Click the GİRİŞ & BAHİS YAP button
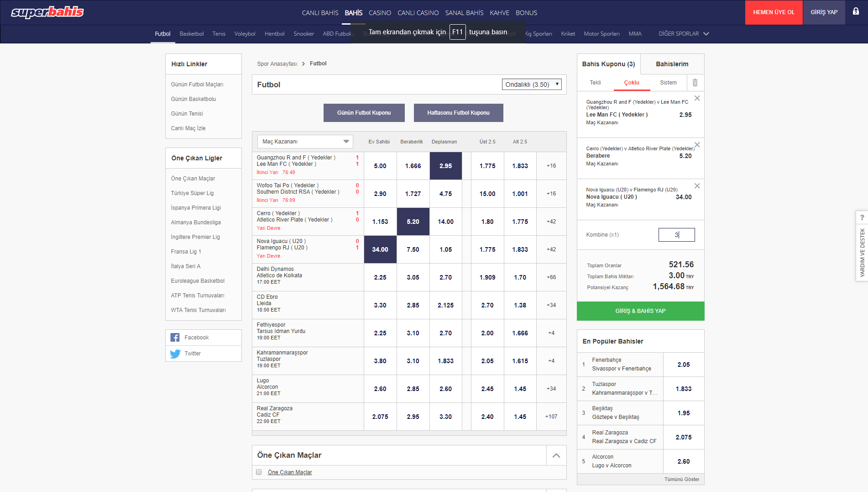This screenshot has height=492, width=868. tap(640, 311)
